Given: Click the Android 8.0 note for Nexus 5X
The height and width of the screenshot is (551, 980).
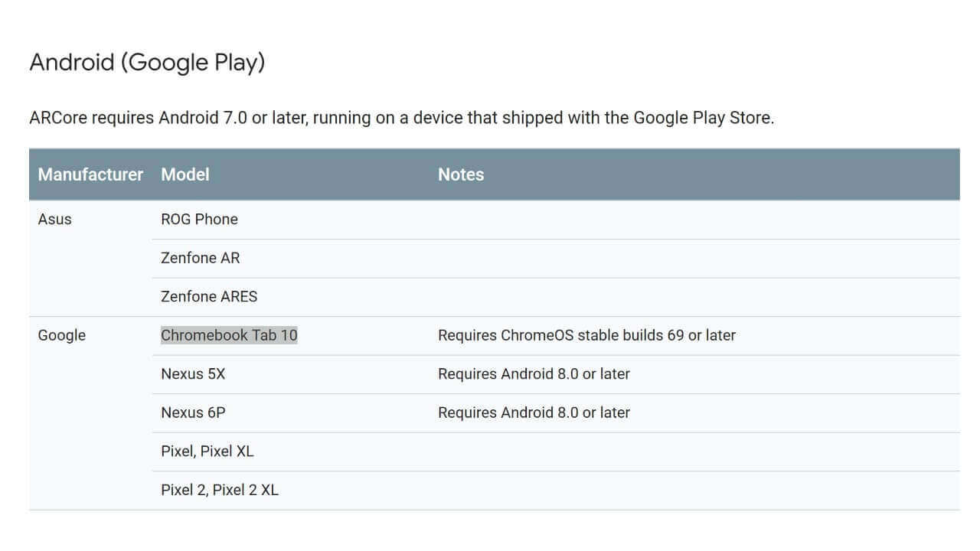Looking at the screenshot, I should [534, 374].
